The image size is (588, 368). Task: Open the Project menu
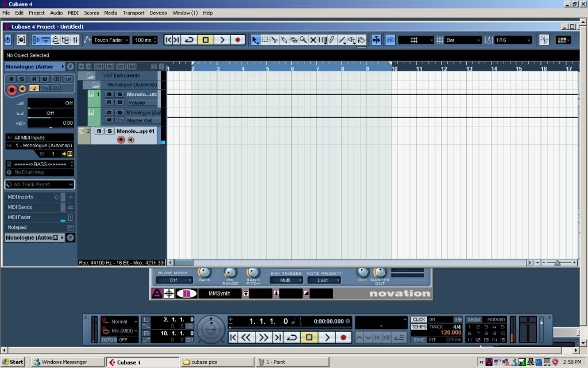tap(37, 13)
